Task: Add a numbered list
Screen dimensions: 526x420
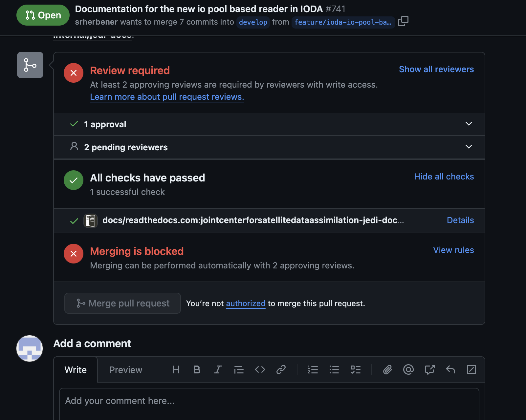Action: [313, 370]
